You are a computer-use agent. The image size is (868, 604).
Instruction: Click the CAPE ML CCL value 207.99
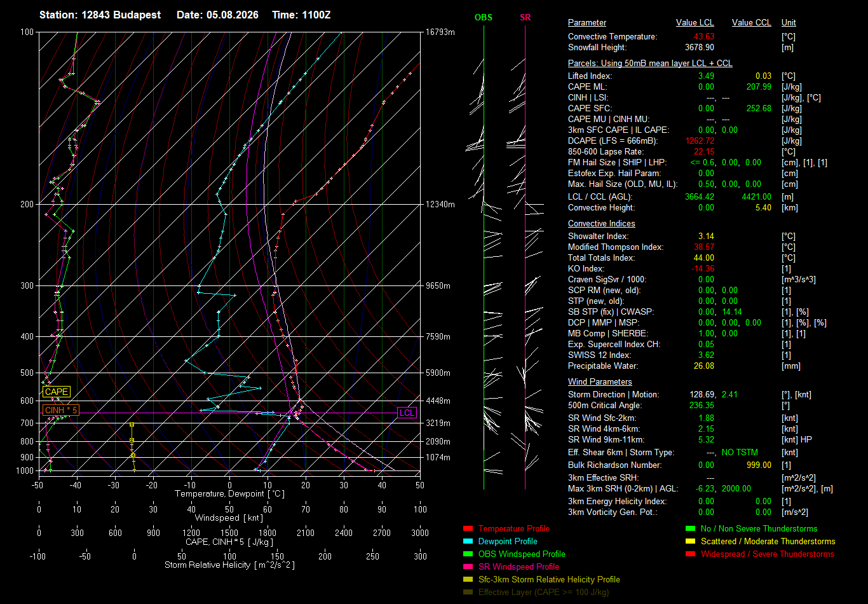[759, 86]
